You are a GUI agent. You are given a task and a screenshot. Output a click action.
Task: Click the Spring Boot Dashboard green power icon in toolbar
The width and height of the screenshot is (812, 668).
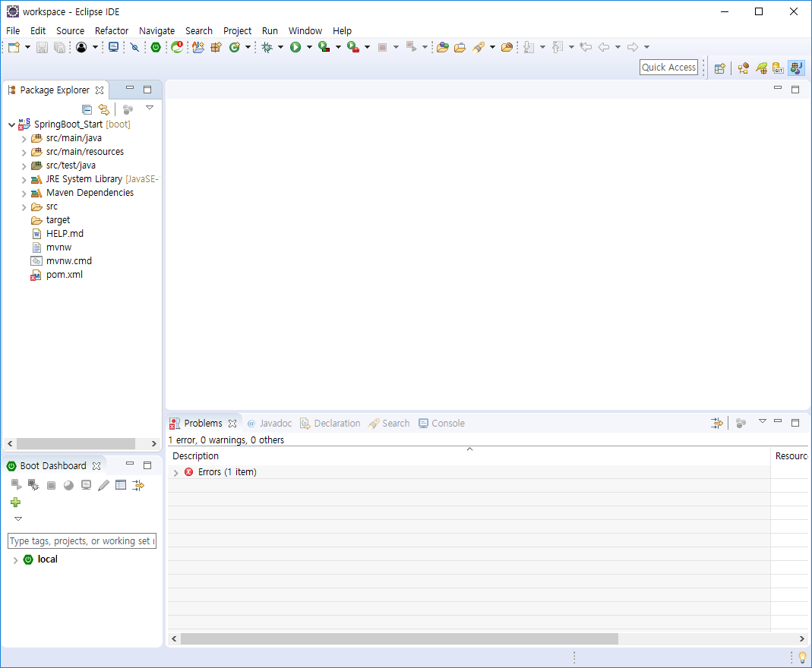tap(156, 47)
